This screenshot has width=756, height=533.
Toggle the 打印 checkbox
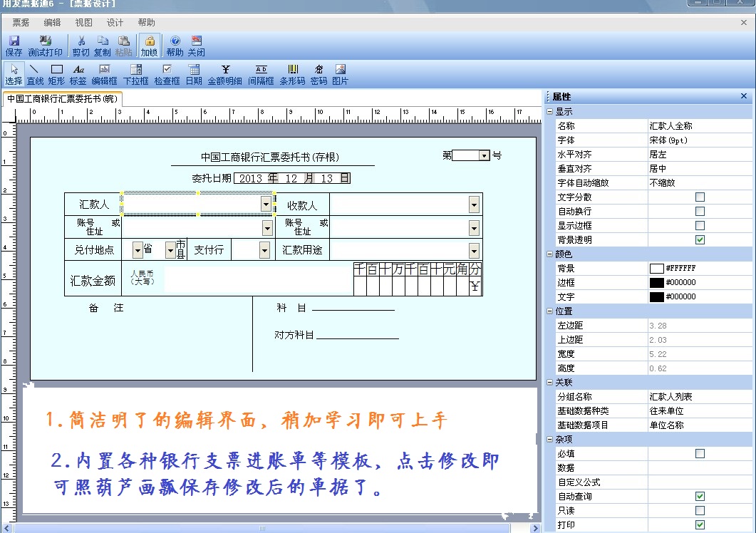[x=700, y=524]
